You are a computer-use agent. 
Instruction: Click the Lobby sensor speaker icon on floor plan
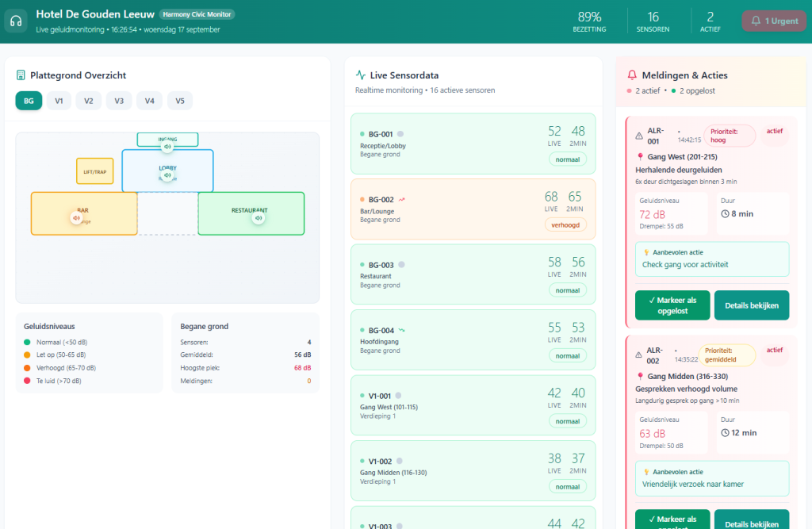point(167,175)
